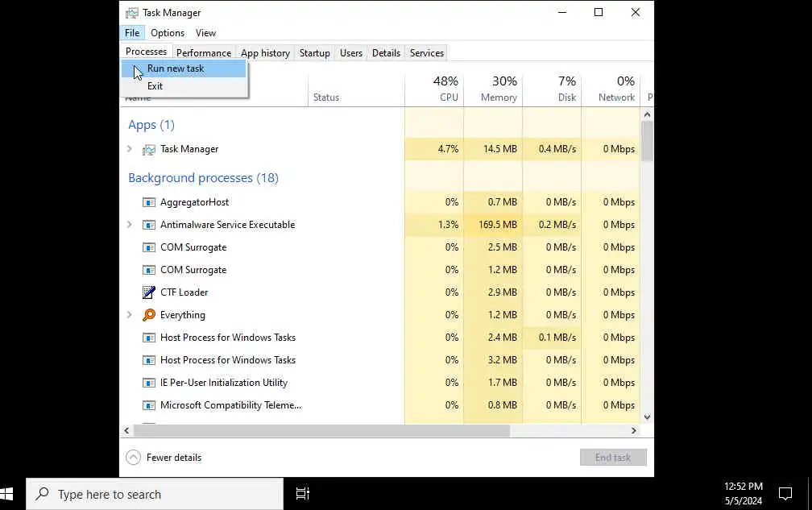812x510 pixels.
Task: Click the Host Process row using 3.2 MB
Action: point(379,360)
